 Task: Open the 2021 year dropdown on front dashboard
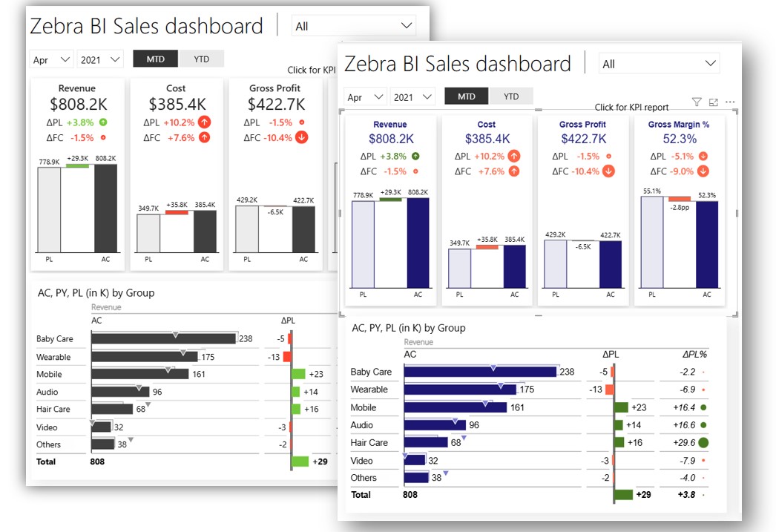click(412, 97)
